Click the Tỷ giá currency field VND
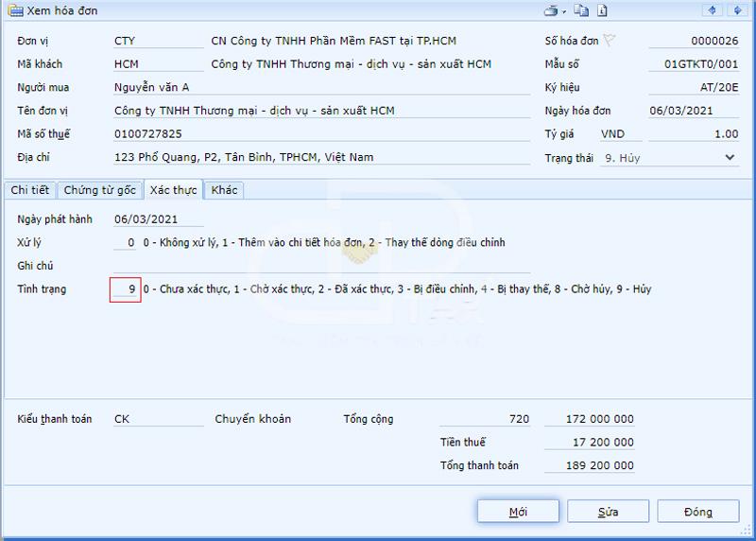Image resolution: width=756 pixels, height=541 pixels. 622,133
